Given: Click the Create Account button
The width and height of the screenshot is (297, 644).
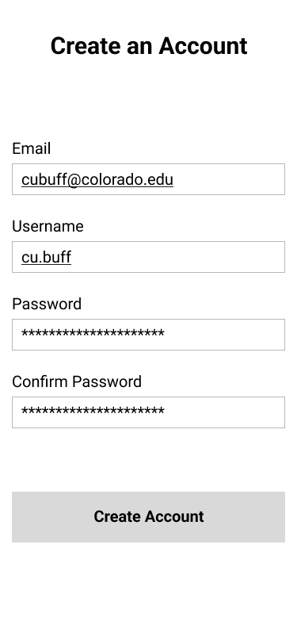Looking at the screenshot, I should pyautogui.click(x=148, y=516).
